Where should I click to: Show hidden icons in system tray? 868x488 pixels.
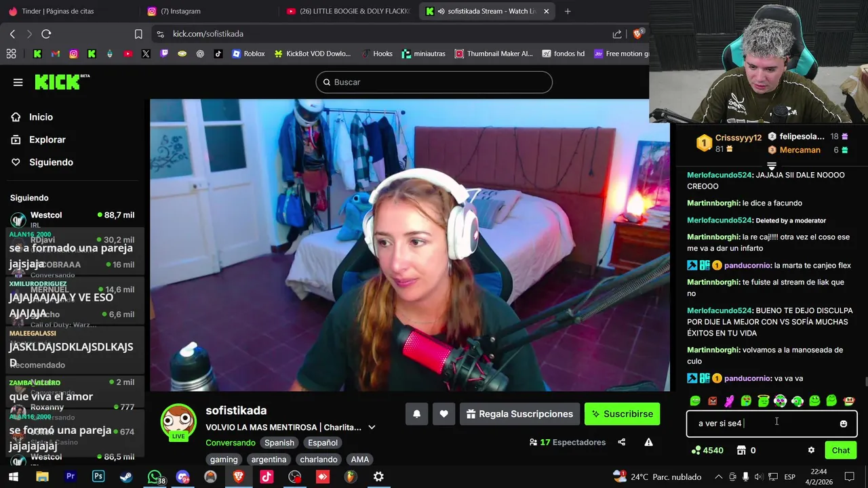pos(718,476)
